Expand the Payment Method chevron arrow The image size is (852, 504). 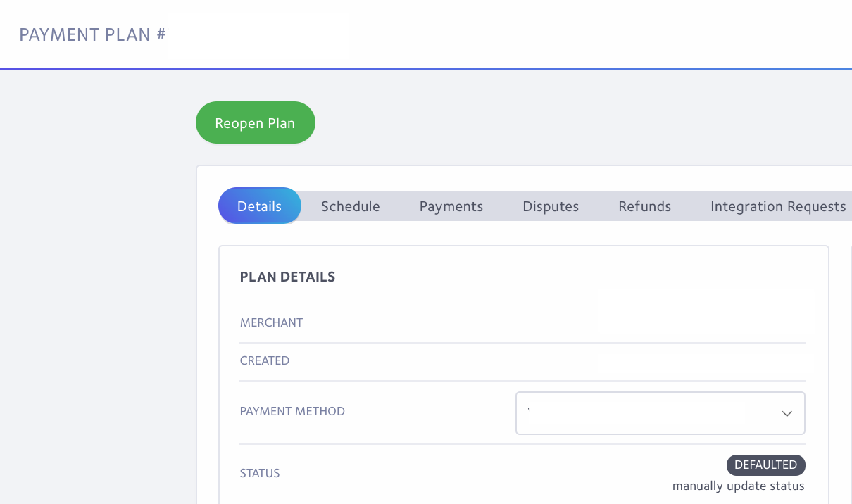pyautogui.click(x=787, y=414)
